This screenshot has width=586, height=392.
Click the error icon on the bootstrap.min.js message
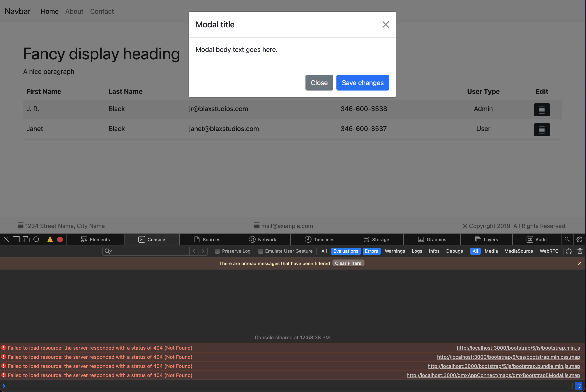(x=4, y=348)
